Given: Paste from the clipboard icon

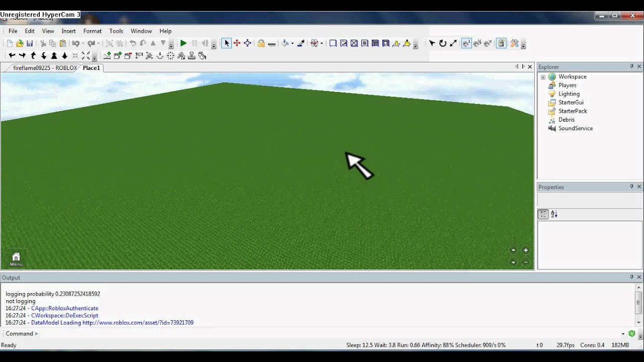Looking at the screenshot, I should [x=63, y=43].
